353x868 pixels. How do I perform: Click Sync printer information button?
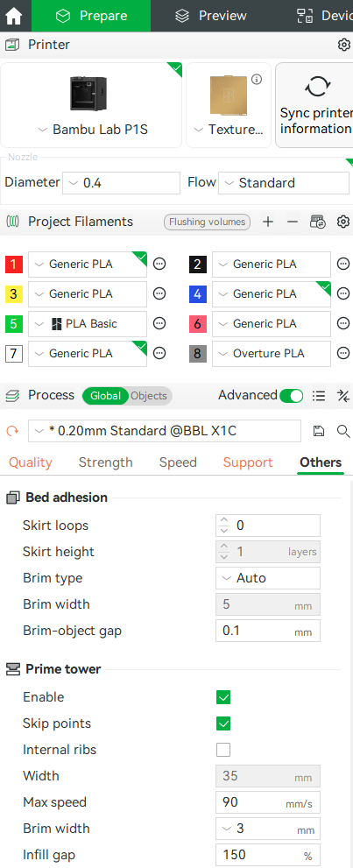[x=314, y=105]
